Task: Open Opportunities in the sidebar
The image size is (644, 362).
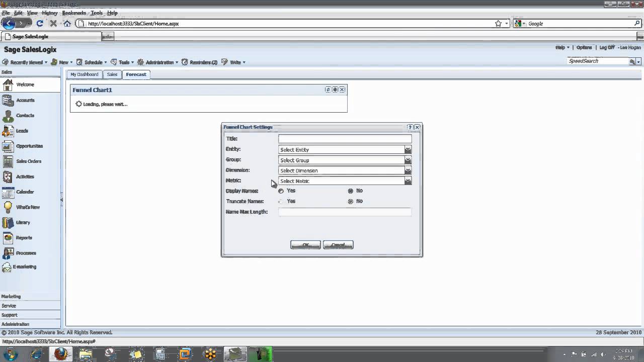Action: pos(29,146)
